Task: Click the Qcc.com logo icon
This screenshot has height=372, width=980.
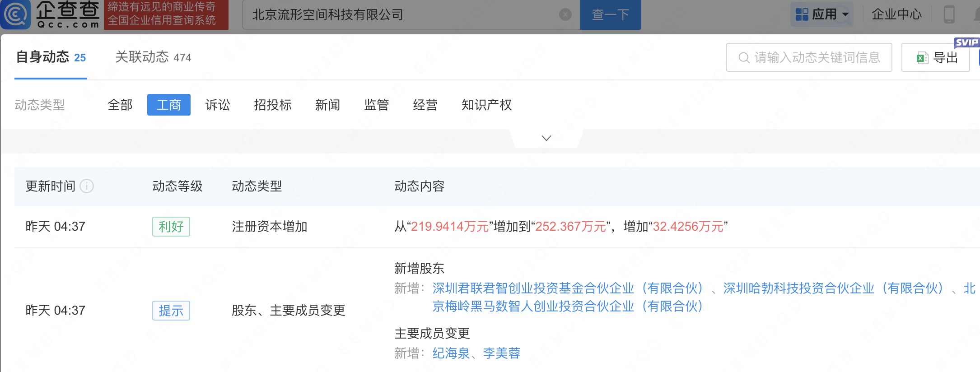Action: 16,14
